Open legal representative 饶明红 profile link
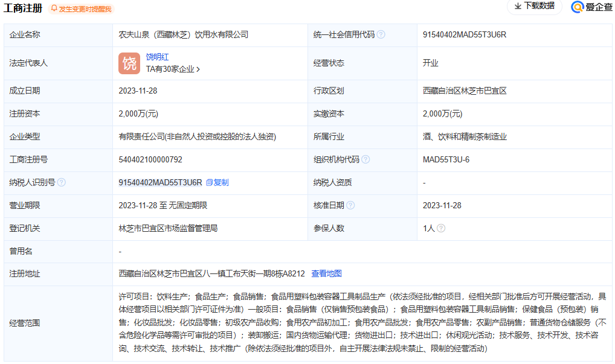This screenshot has height=364, width=615. 157,57
